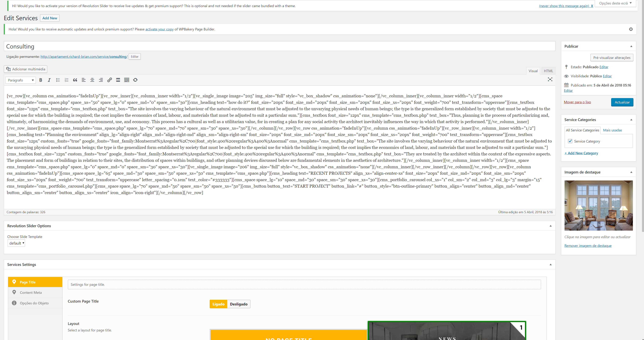The height and width of the screenshot is (340, 644).
Task: Set Custom Page Title to Ligado
Action: click(x=218, y=304)
